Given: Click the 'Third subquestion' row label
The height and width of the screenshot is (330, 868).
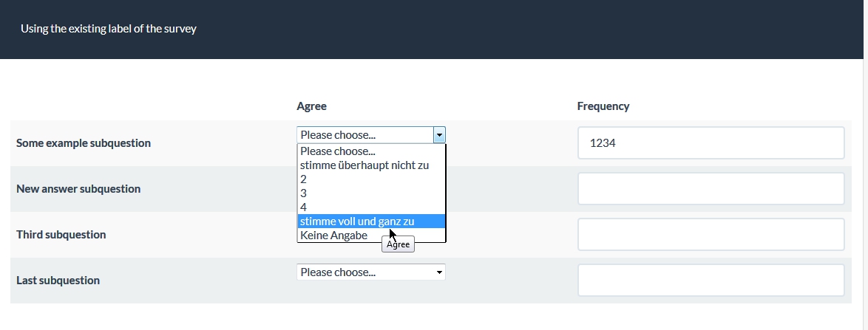Looking at the screenshot, I should (61, 235).
